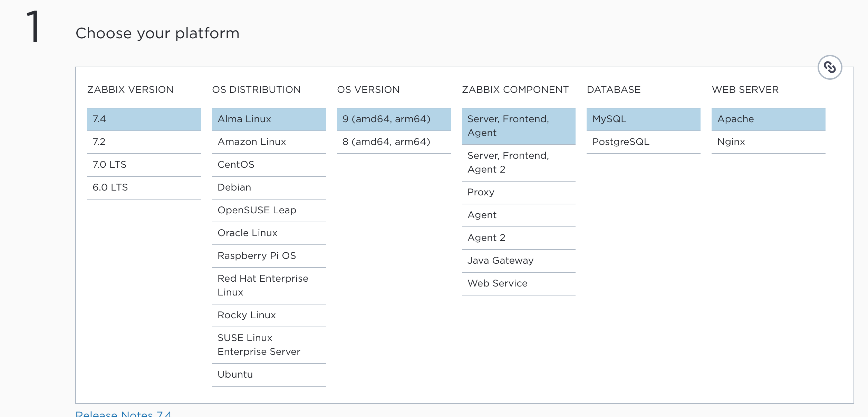This screenshot has height=417, width=868.
Task: Open the Release Notes 7.4 link
Action: [x=124, y=414]
